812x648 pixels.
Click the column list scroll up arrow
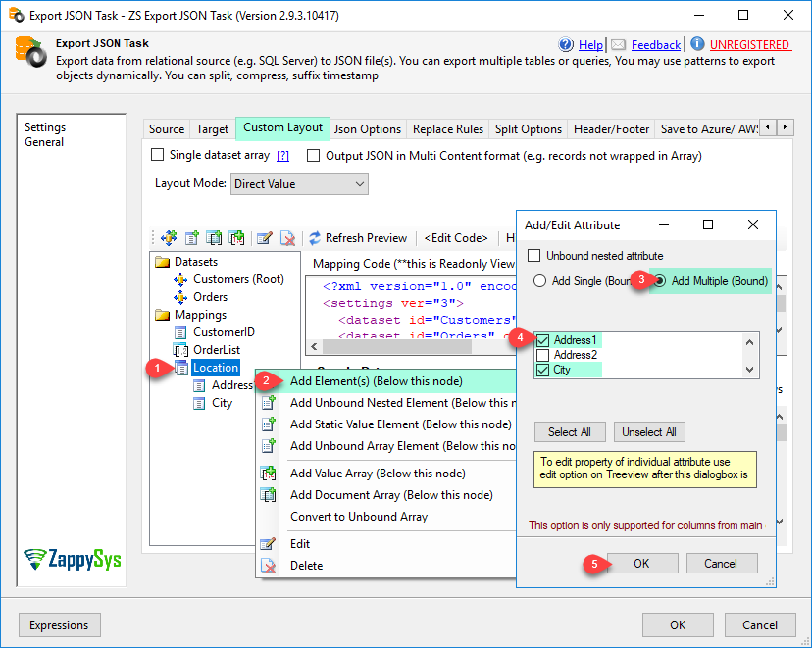point(749,342)
